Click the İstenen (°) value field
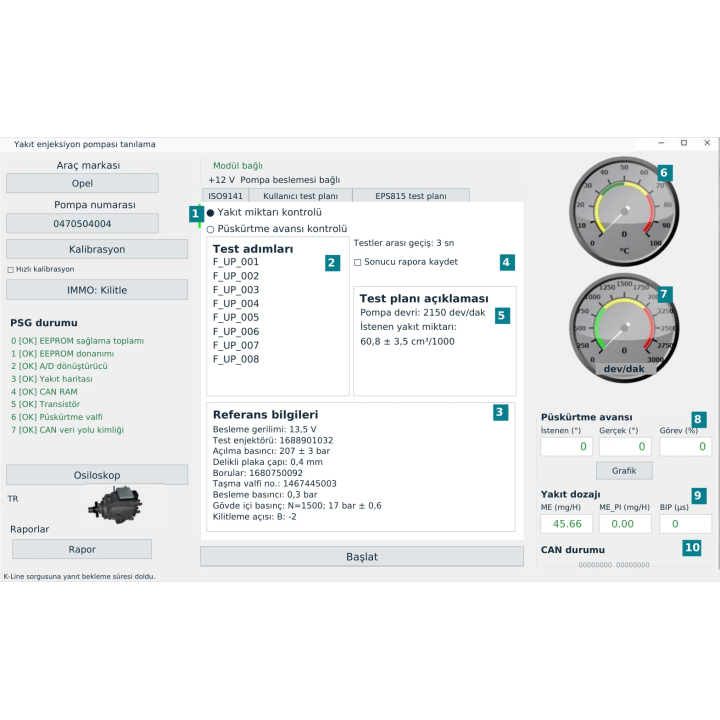Image resolution: width=720 pixels, height=720 pixels. [x=566, y=446]
